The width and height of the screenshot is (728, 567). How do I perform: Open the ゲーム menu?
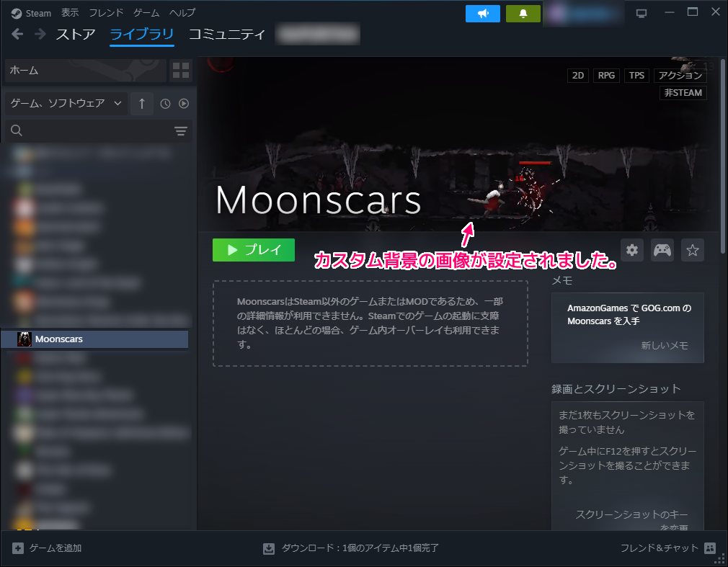(x=146, y=12)
